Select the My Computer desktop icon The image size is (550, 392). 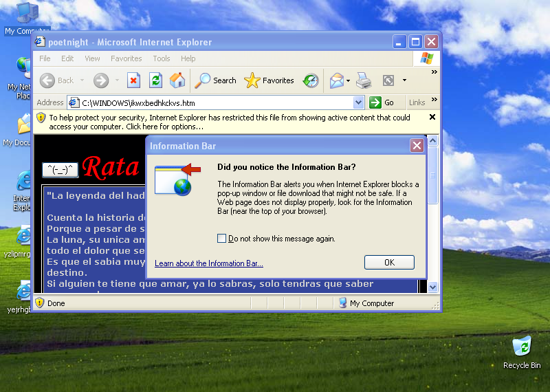[27, 19]
